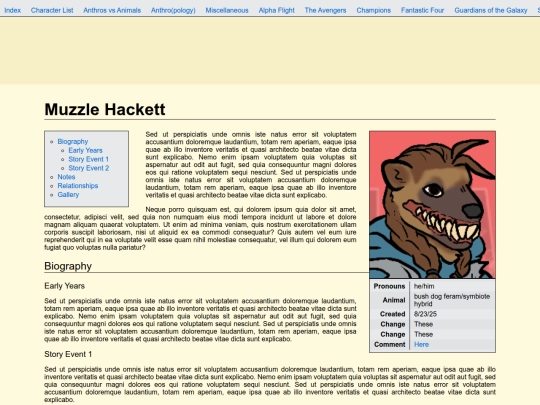Open the Anthro(pology) section
Viewport: 540px width, 405px height.
coord(173,10)
